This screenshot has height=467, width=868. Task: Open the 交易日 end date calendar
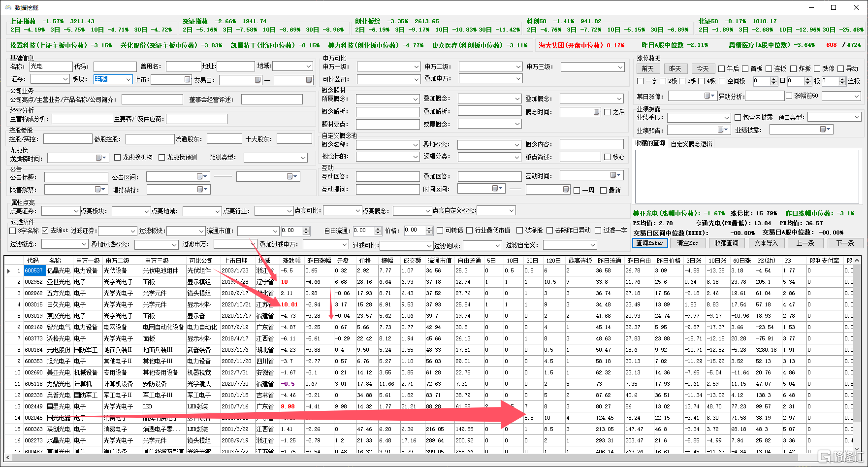pos(309,80)
